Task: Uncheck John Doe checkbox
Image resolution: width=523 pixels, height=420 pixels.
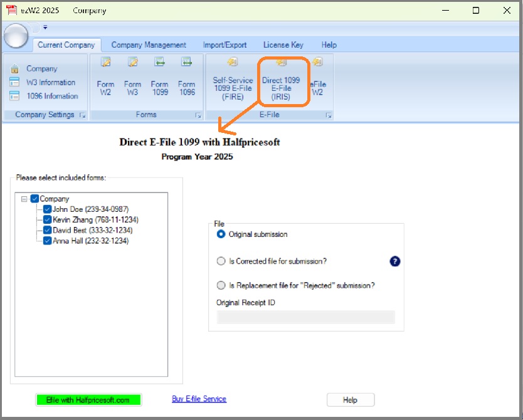Action: coord(48,209)
